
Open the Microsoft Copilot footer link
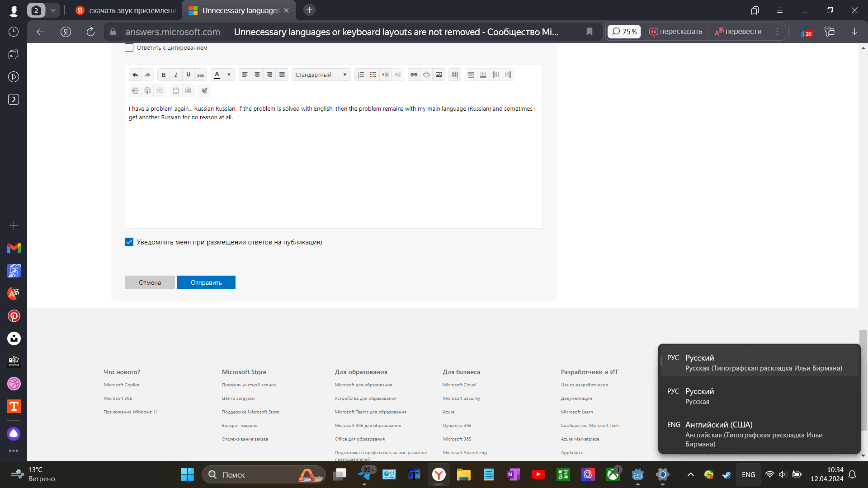tap(122, 385)
